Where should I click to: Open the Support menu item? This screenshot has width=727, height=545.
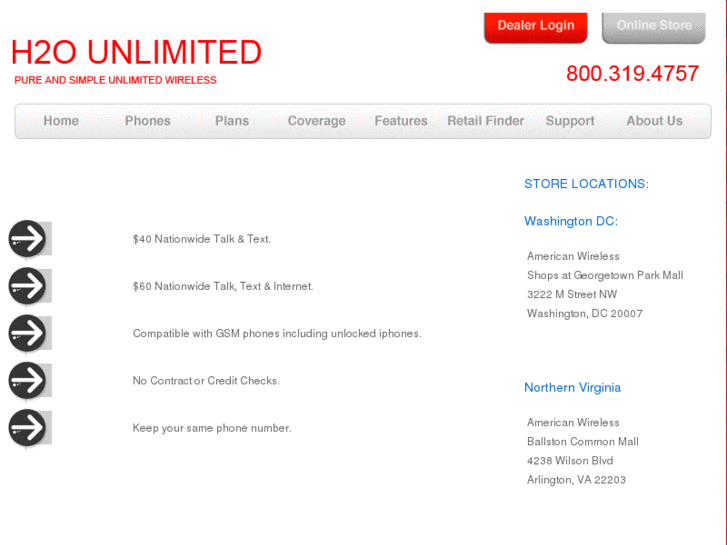[570, 121]
